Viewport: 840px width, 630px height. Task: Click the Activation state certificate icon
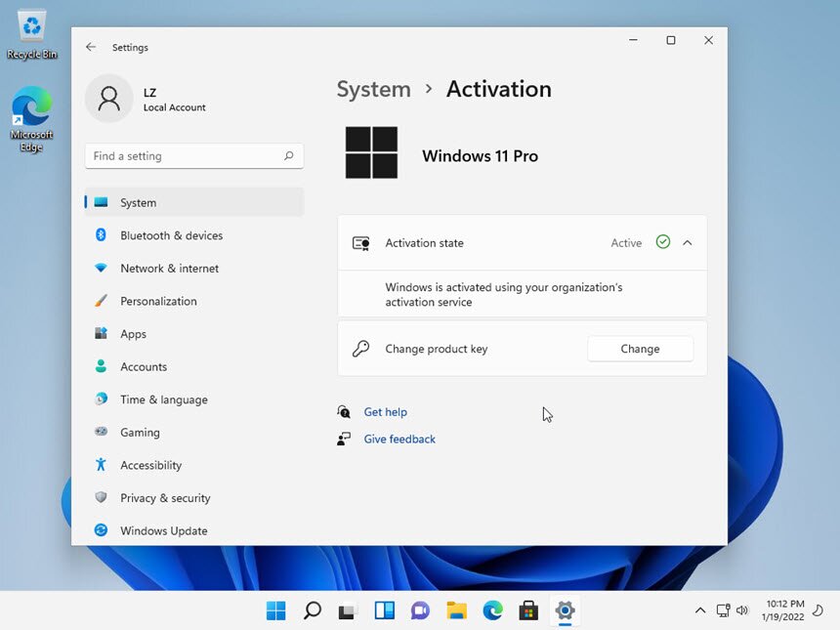coord(361,243)
